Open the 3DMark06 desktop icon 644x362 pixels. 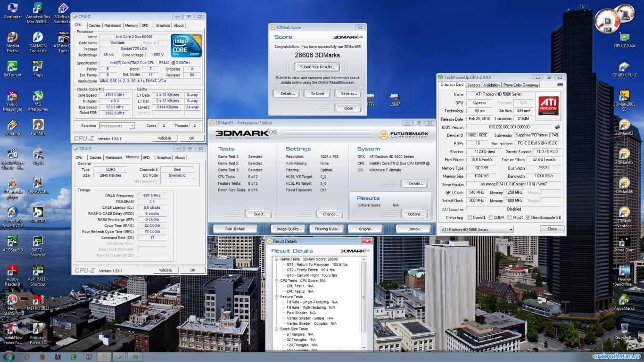tap(624, 186)
